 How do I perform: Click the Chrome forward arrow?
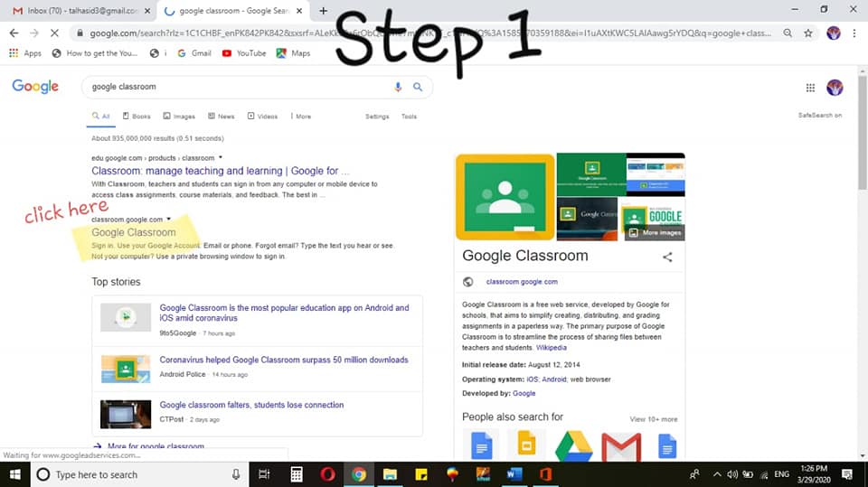[34, 33]
